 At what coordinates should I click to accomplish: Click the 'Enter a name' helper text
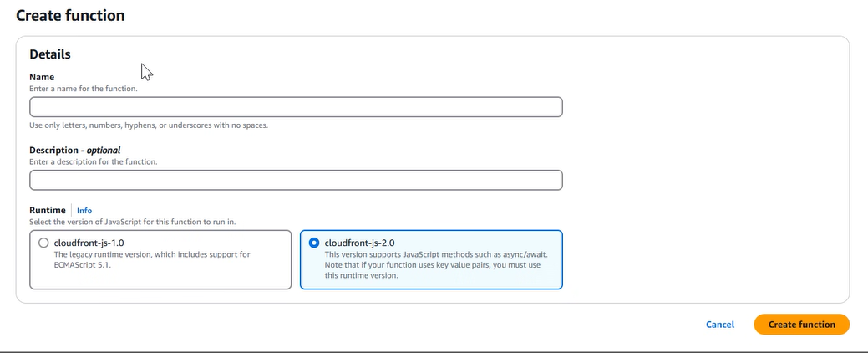point(89,88)
